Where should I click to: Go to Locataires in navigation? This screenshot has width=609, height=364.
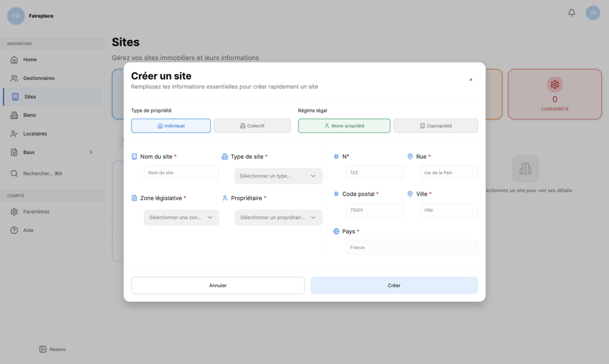(x=34, y=134)
